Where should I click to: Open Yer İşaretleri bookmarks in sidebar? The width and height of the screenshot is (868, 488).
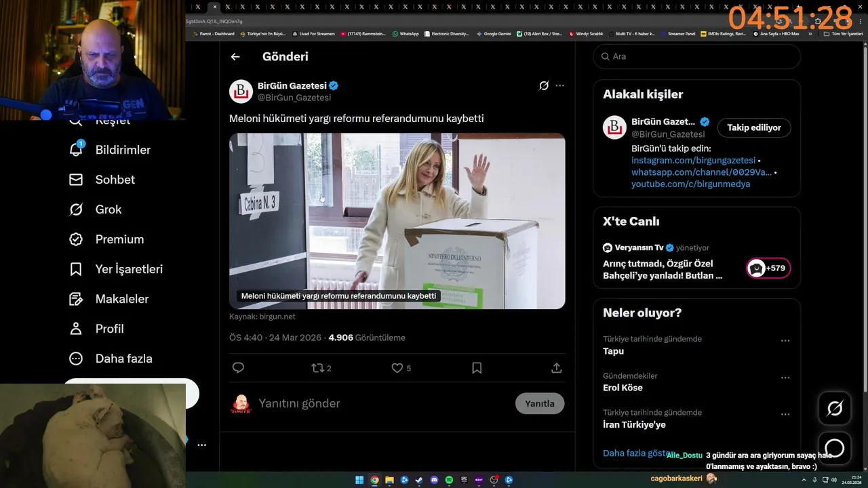pyautogui.click(x=116, y=269)
